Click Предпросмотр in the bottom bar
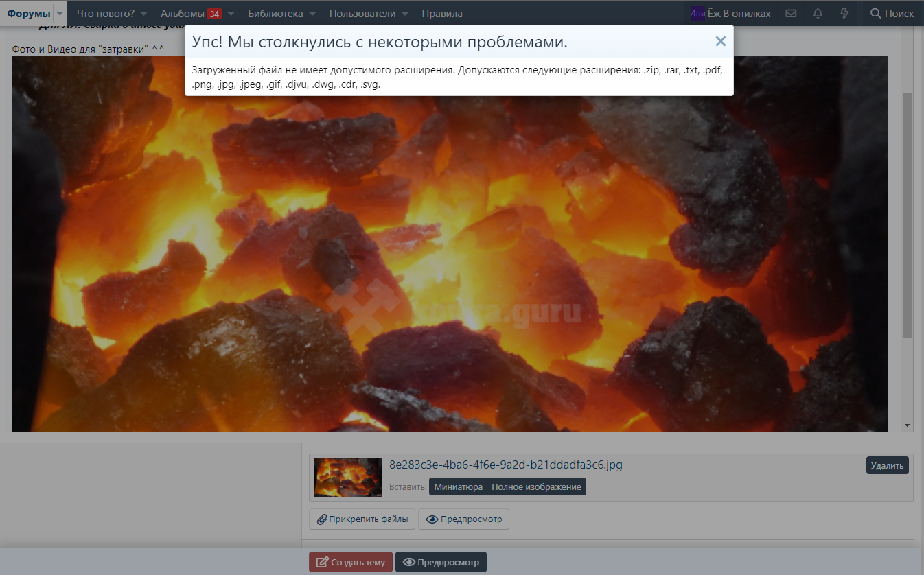Image resolution: width=924 pixels, height=575 pixels. pyautogui.click(x=441, y=562)
